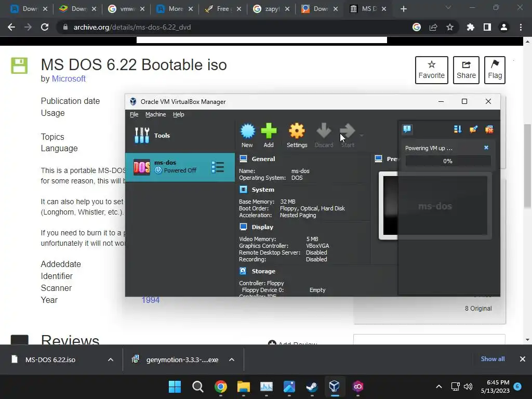Screen dimensions: 532x399
Task: Click the green floppy software icon
Action: click(19, 65)
